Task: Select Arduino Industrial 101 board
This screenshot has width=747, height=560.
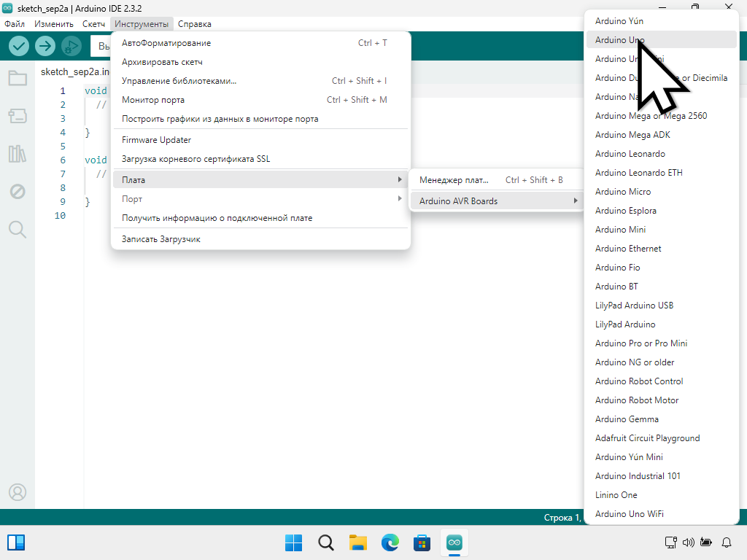Action: coord(662,476)
